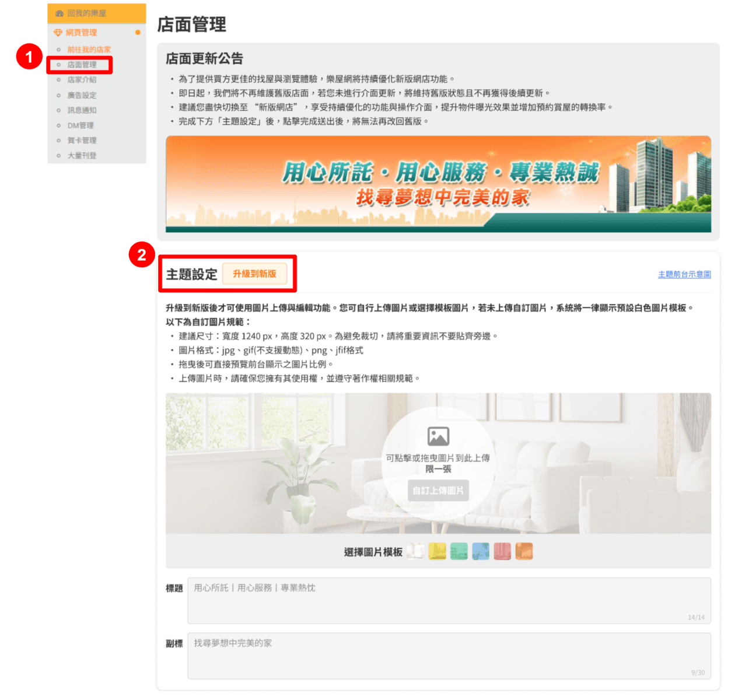Viewport: 745px width, 700px height.
Task: Click the 9/30 character counter
Action: coord(698,673)
